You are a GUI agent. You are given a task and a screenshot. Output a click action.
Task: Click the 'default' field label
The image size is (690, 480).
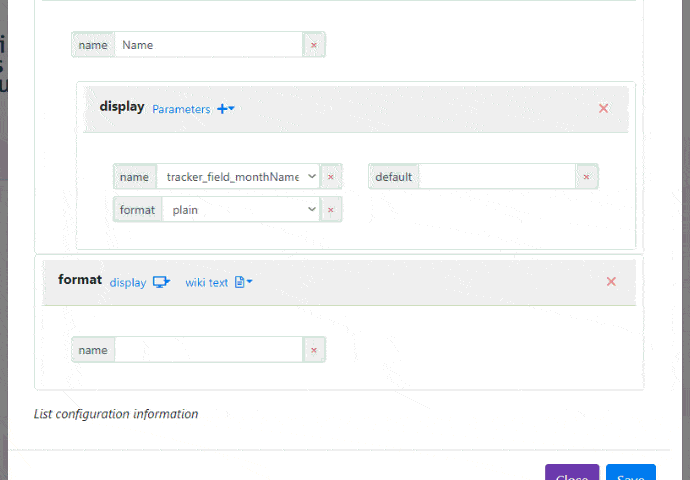click(394, 177)
